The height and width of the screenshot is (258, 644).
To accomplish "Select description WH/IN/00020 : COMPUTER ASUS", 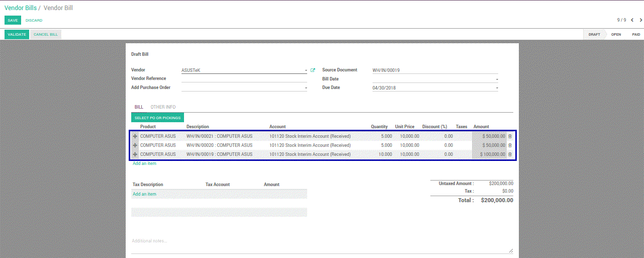I will coord(219,145).
